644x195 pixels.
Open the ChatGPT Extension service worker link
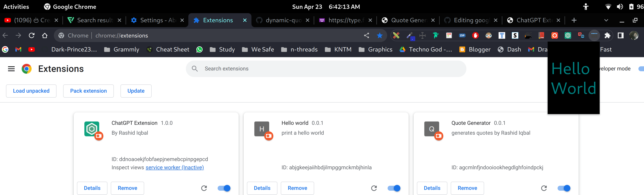tap(175, 167)
